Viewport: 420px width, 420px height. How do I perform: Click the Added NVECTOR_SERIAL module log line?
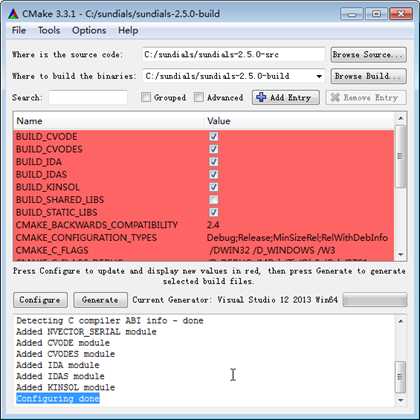[86, 332]
